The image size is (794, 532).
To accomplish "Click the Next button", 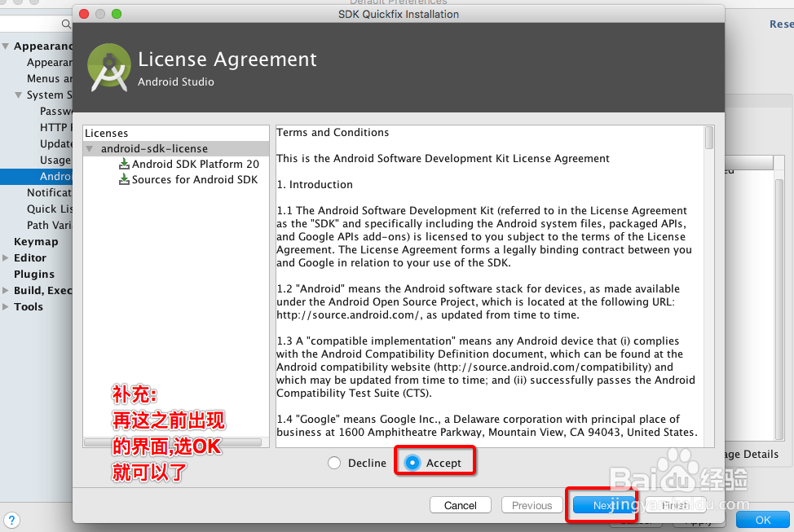I will tap(604, 505).
